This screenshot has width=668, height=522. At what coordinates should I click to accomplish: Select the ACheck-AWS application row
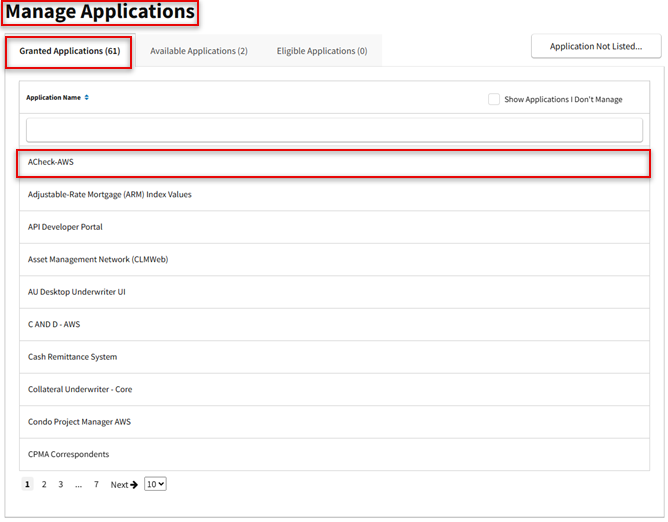click(334, 162)
